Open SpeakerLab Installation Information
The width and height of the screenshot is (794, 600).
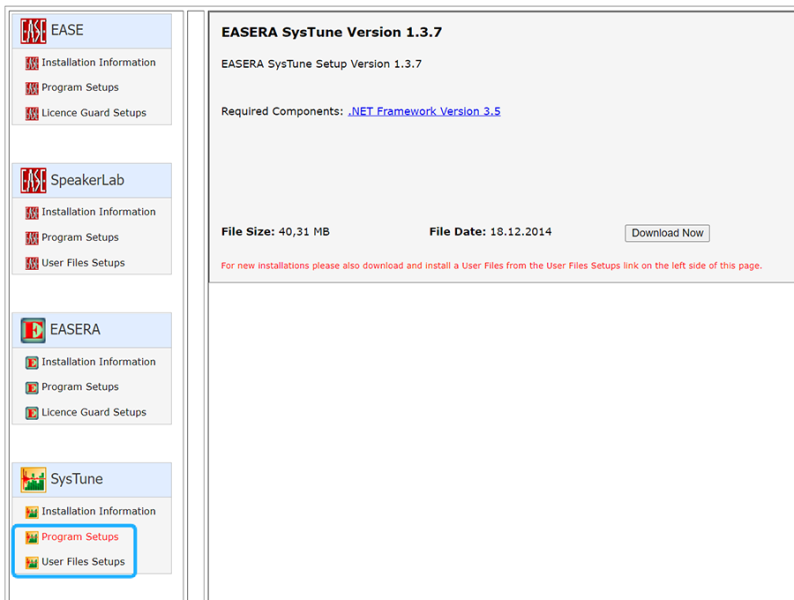[x=98, y=212]
